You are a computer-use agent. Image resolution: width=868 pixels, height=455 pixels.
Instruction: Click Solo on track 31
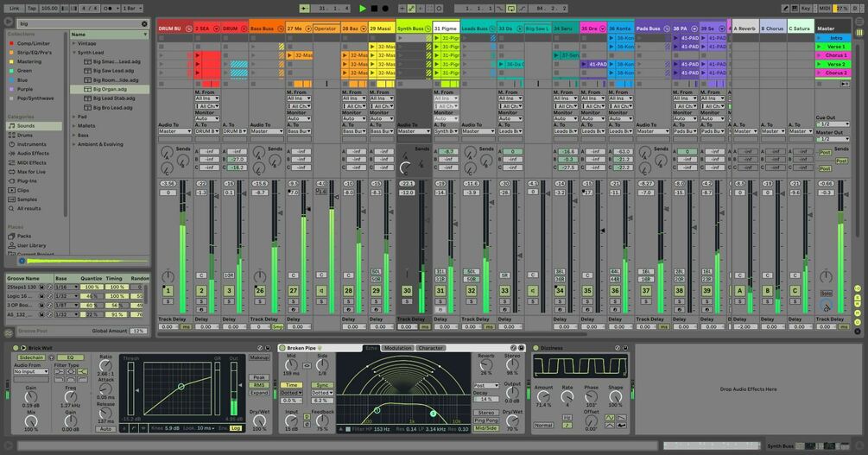coord(440,301)
